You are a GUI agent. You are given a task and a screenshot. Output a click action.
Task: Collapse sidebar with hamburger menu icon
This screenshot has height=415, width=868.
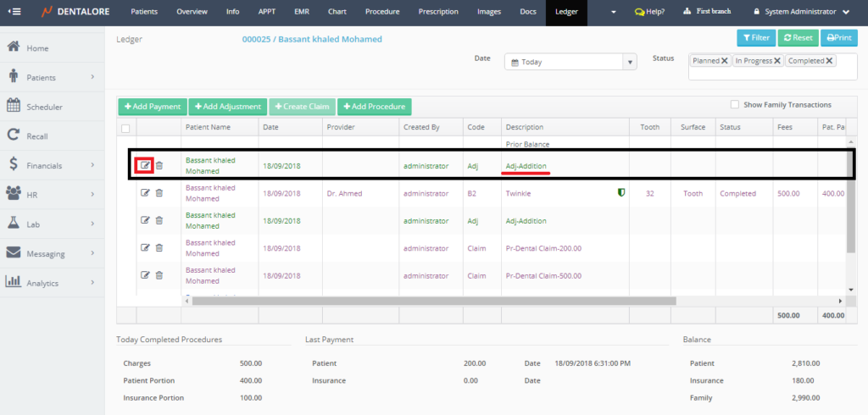click(x=14, y=12)
